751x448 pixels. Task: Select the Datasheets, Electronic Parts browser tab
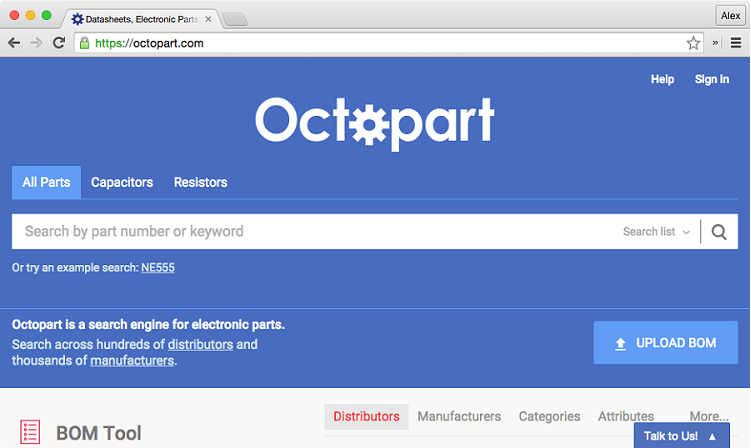141,19
